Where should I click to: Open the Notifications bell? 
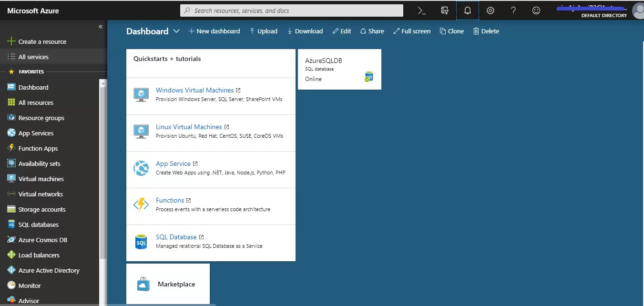468,10
